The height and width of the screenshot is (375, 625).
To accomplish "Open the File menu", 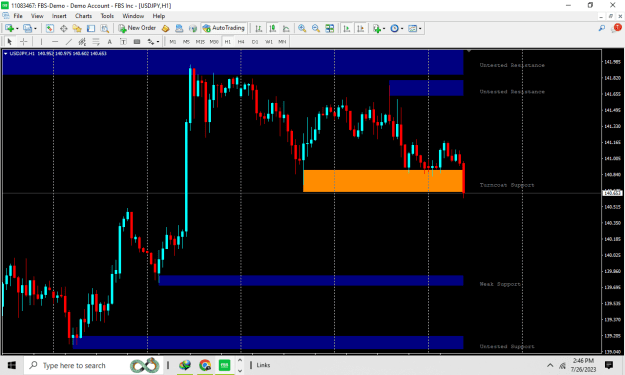I will [x=18, y=16].
